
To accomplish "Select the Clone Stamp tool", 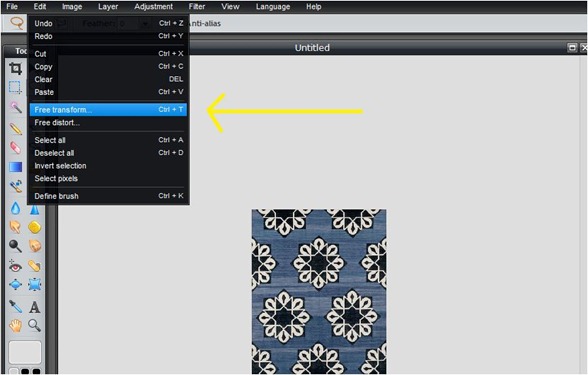I will 15,186.
